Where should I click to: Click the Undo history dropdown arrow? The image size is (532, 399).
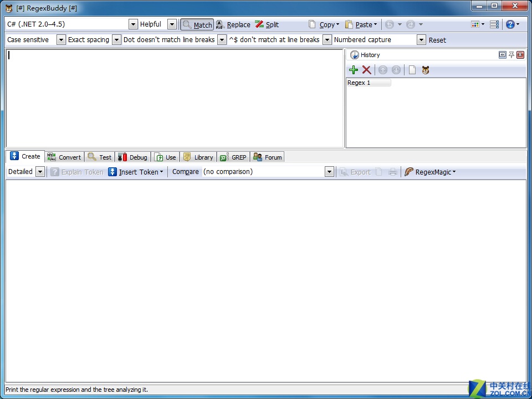[x=400, y=24]
